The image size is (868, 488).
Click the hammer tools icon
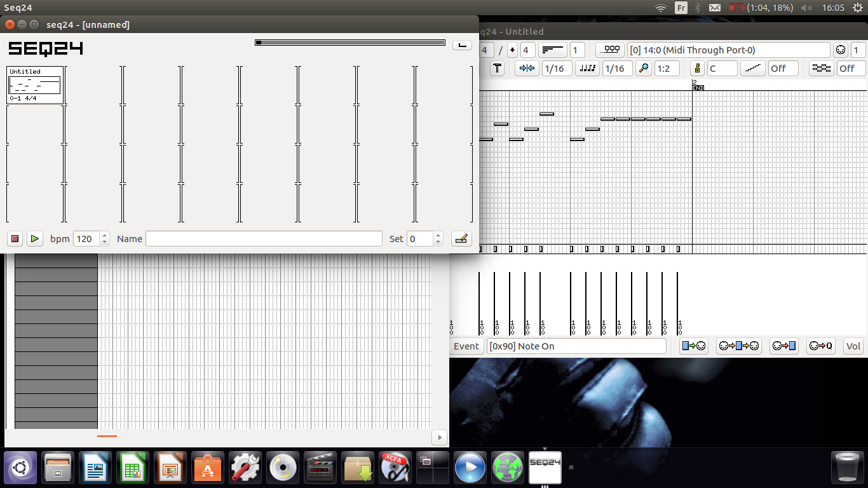[x=498, y=69]
